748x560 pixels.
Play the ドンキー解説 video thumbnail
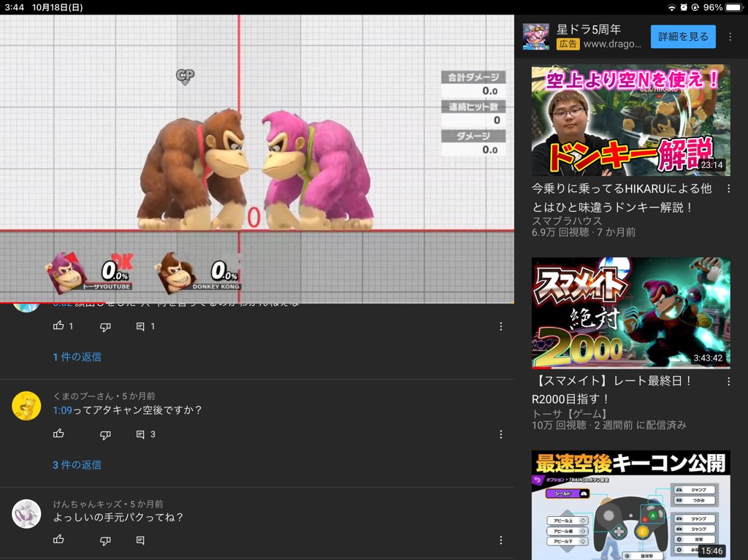pos(630,120)
